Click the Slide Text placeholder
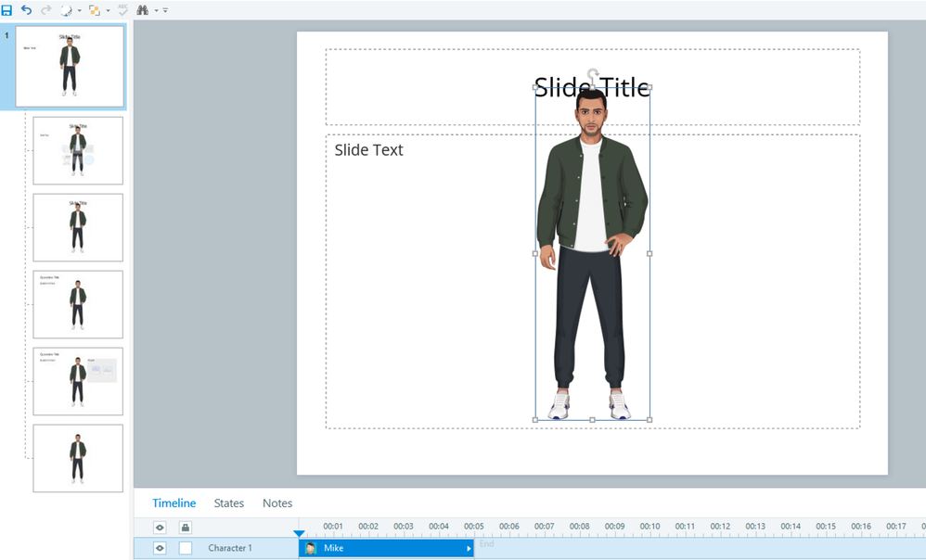Screen dimensions: 926x560 [x=369, y=150]
